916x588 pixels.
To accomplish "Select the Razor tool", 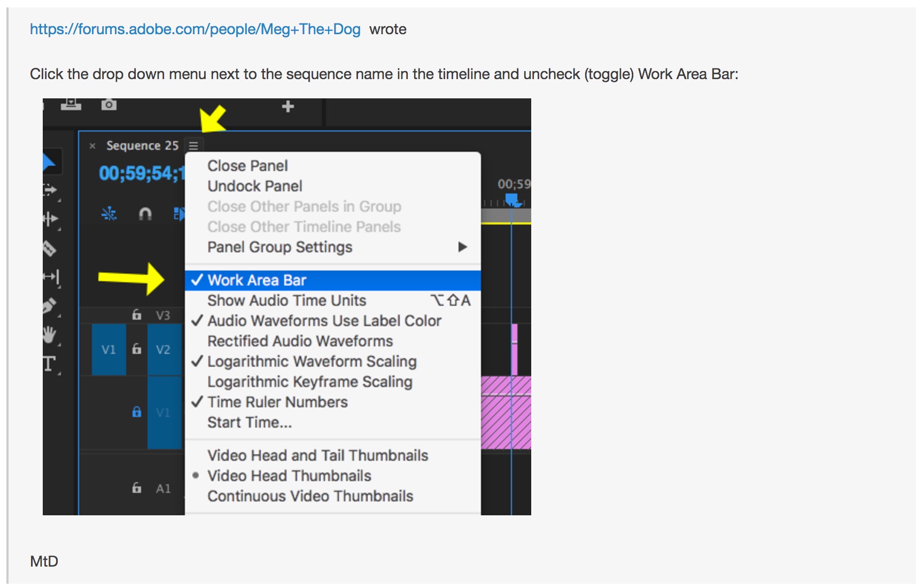I will [x=50, y=248].
